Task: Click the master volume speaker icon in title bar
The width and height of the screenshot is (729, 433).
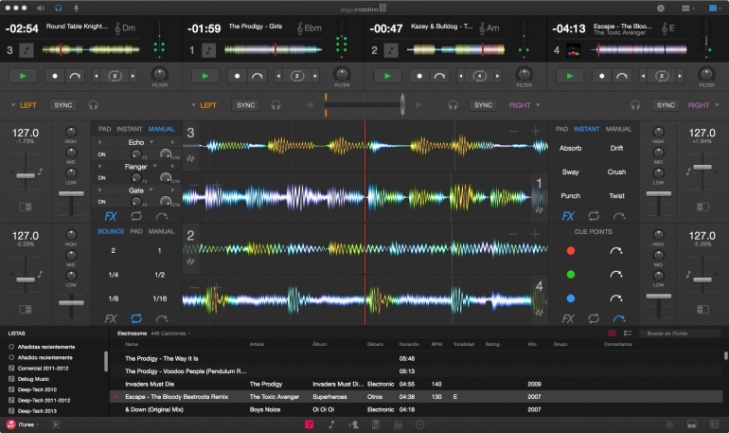Action: click(40, 8)
